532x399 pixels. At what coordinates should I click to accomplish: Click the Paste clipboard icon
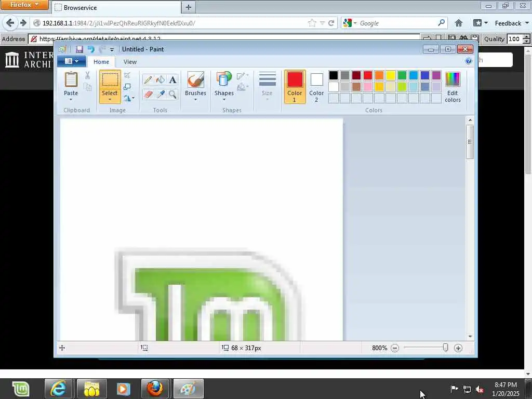point(71,79)
